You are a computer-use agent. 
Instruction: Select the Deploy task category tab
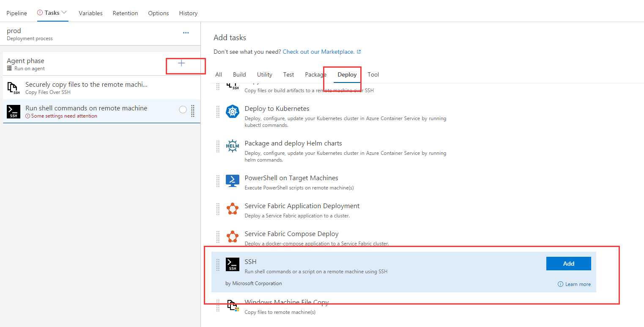[x=347, y=74]
